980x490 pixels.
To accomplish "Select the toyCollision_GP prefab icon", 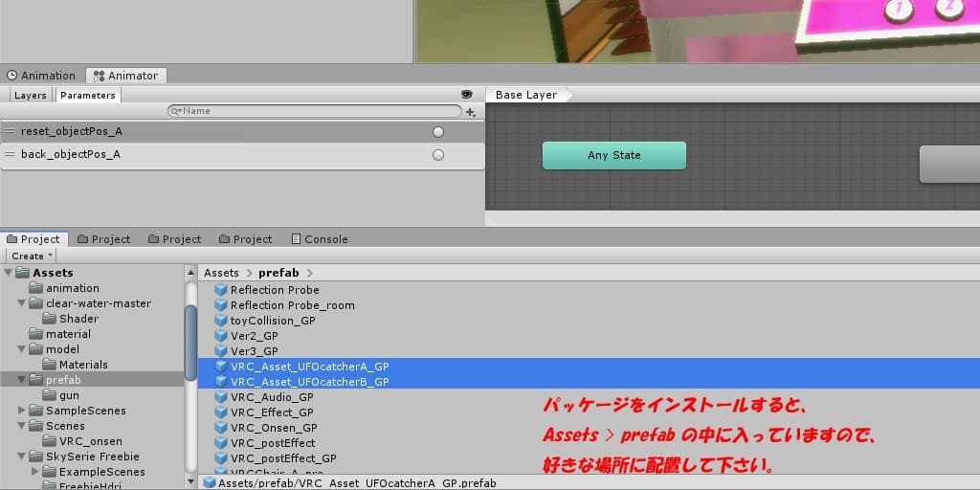I will tap(221, 321).
